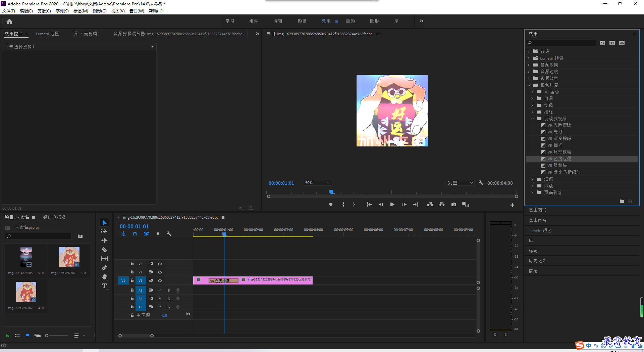This screenshot has width=644, height=352.
Task: Mute audio track A1
Action: [x=160, y=290]
